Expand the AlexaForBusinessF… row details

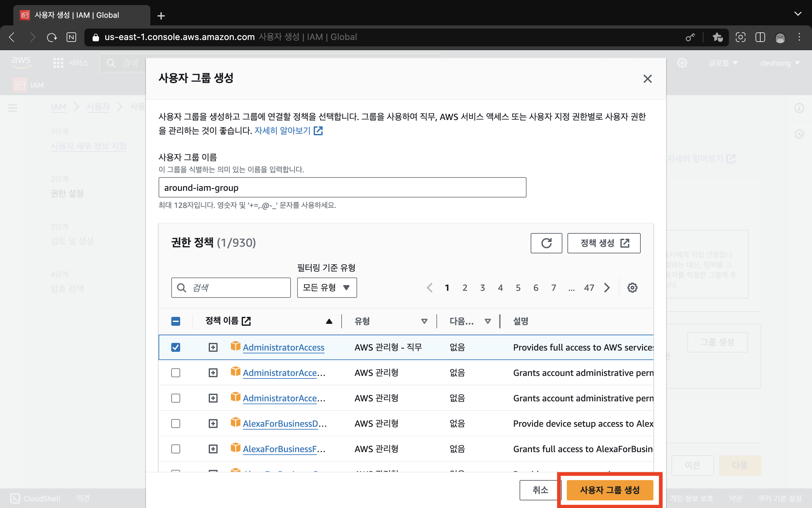coord(213,449)
